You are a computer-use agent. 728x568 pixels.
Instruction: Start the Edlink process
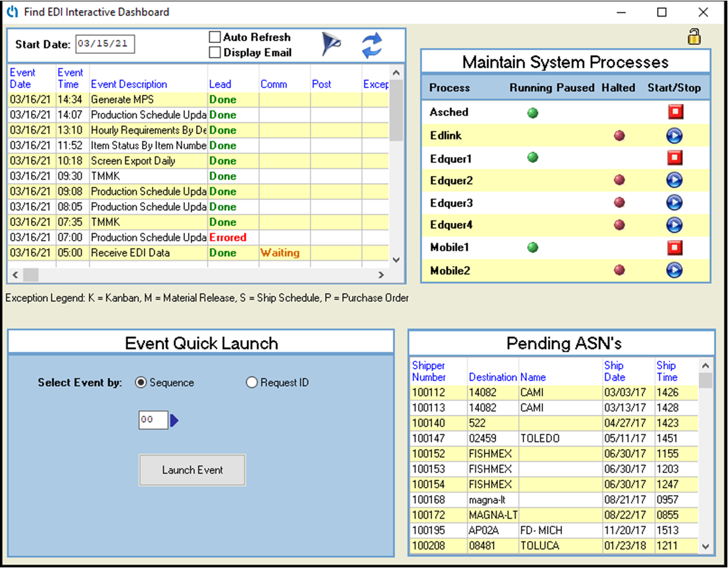click(x=674, y=135)
